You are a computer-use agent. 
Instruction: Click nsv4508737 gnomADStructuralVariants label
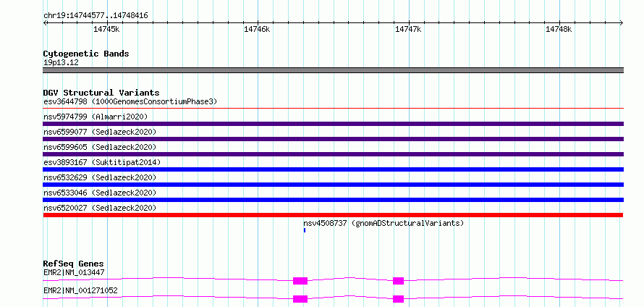tap(384, 223)
